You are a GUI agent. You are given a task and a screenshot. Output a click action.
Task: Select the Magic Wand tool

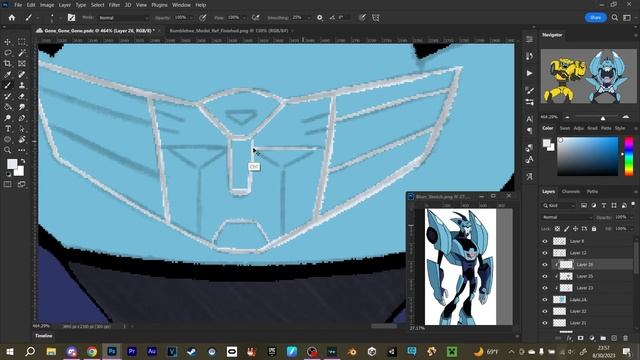click(x=22, y=53)
